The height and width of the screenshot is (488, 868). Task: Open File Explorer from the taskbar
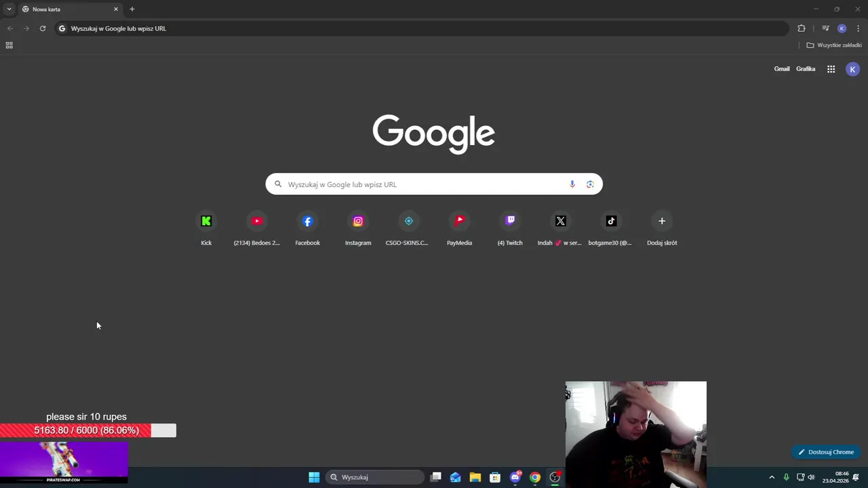coord(475,477)
